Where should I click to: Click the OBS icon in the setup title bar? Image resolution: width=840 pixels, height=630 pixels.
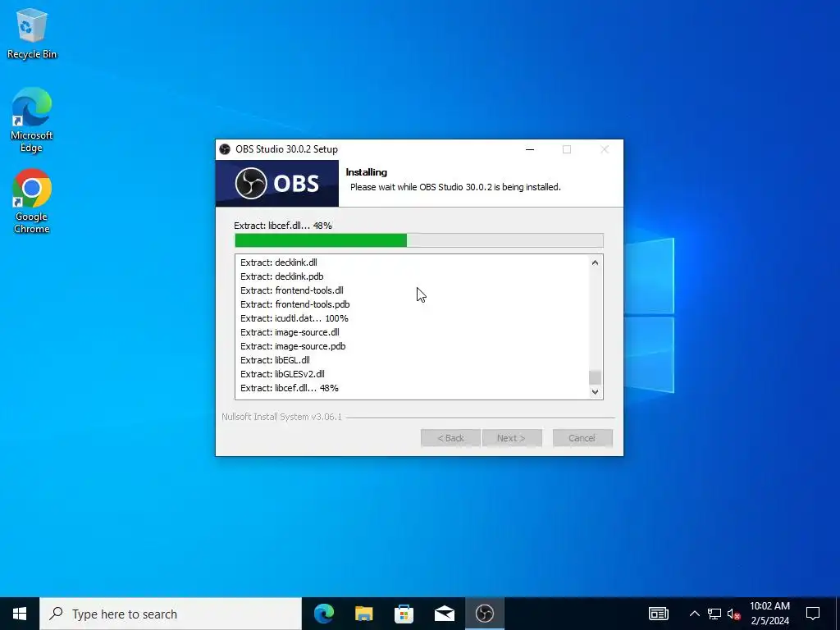pos(225,149)
